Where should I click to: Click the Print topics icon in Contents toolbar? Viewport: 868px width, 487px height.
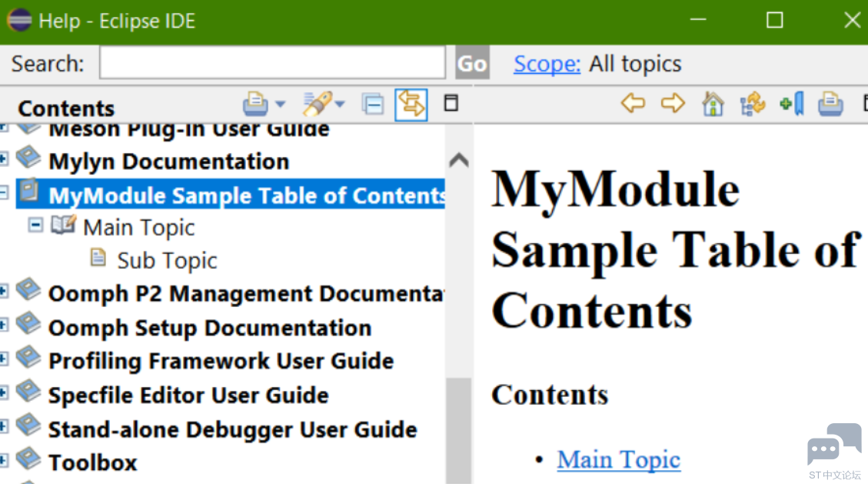tap(255, 104)
